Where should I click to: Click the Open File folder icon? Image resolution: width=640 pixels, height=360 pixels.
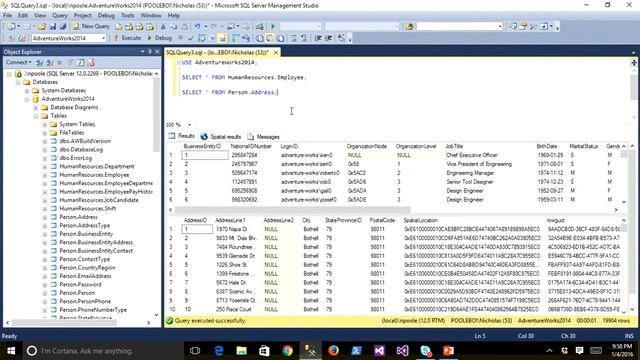point(42,27)
